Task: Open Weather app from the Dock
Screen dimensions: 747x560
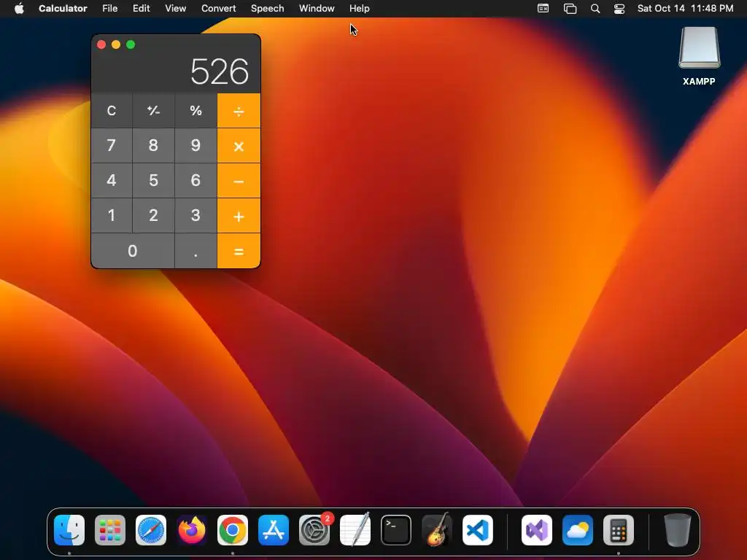Action: tap(578, 530)
